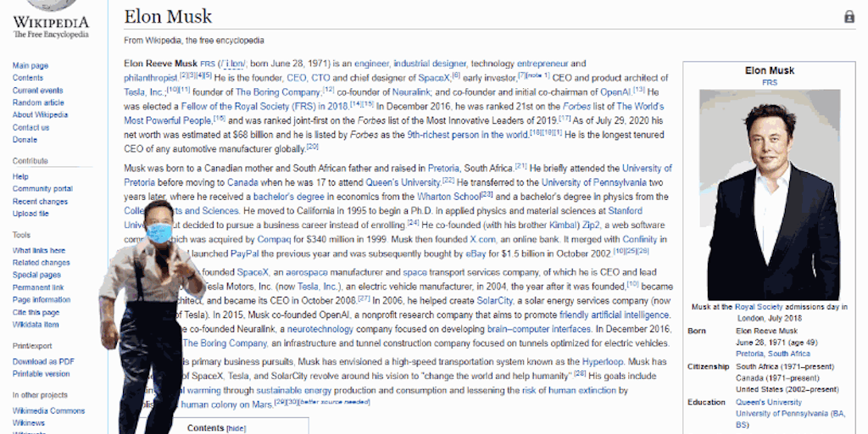Follow the industrial designer link
868x434 pixels.
(x=430, y=64)
